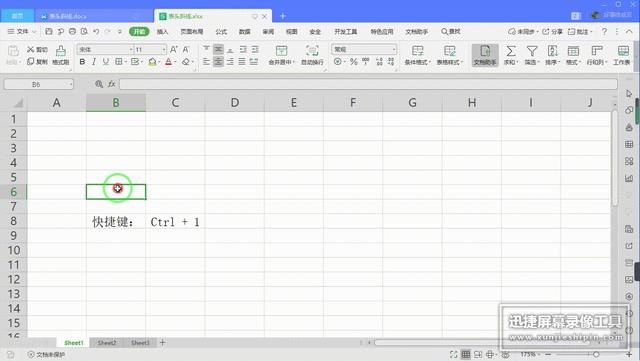
Task: Click the Document Assistant (文档助手) ribbon button
Action: pos(485,55)
